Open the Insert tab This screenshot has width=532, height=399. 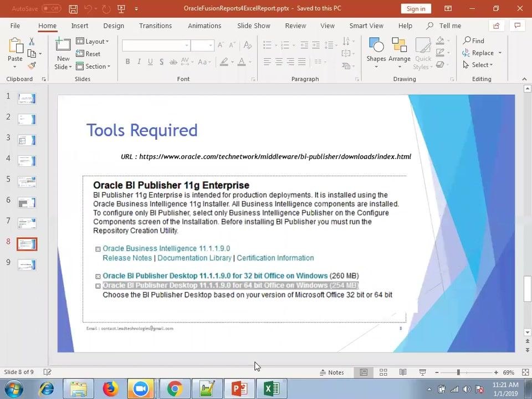coord(80,26)
